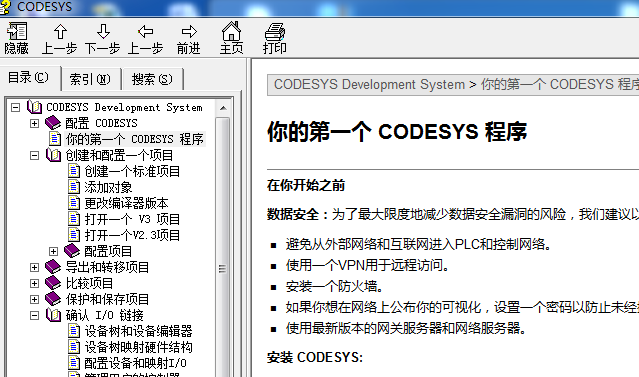Switch to the 搜索 tab

152,79
